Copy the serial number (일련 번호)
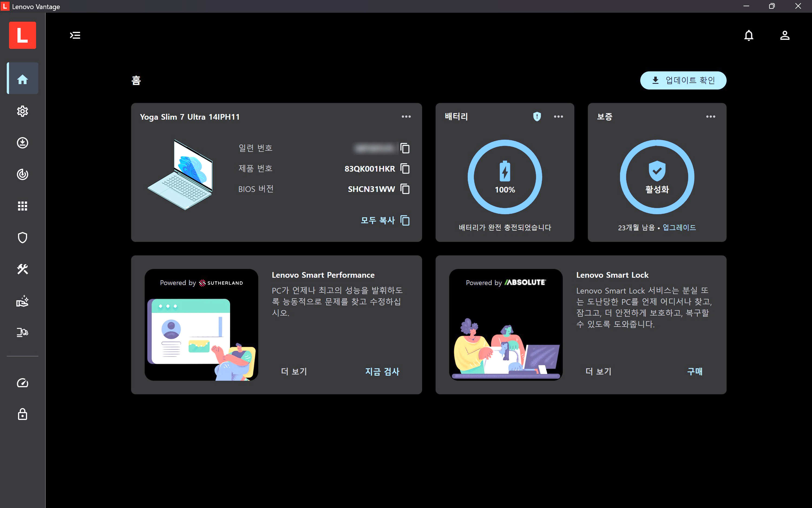The image size is (812, 508). [405, 148]
